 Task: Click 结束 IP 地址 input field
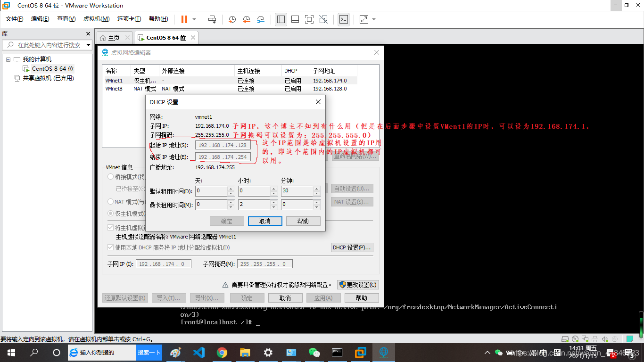coord(223,157)
